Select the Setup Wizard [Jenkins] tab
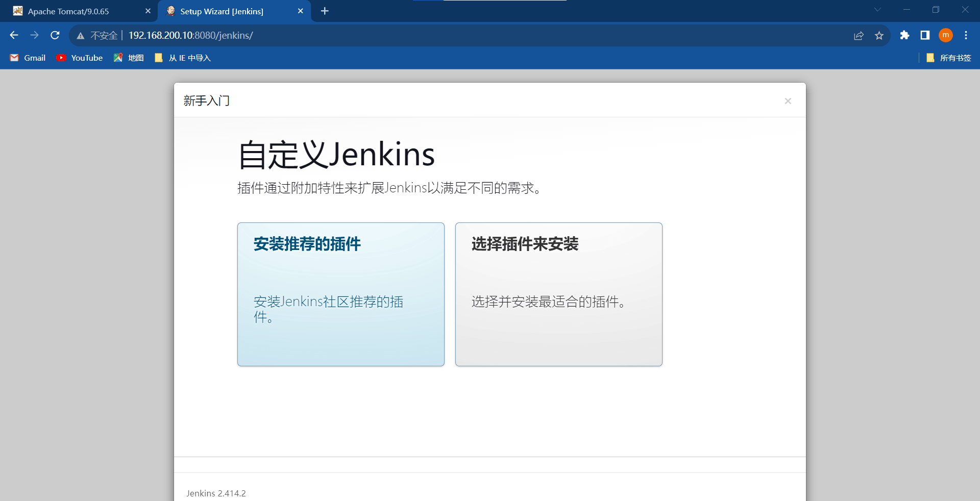The image size is (980, 501). [x=235, y=11]
